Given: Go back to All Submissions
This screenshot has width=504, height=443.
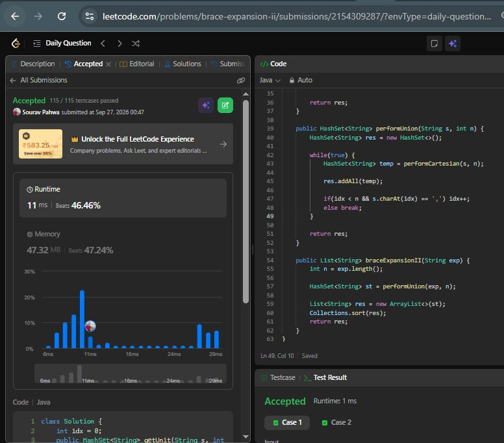Looking at the screenshot, I should pyautogui.click(x=39, y=80).
